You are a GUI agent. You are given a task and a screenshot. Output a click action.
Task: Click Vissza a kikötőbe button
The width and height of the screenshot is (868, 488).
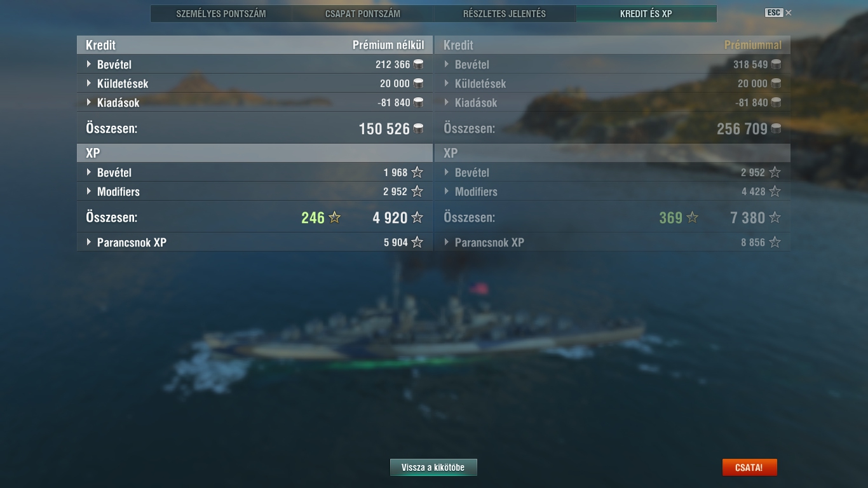(x=433, y=468)
